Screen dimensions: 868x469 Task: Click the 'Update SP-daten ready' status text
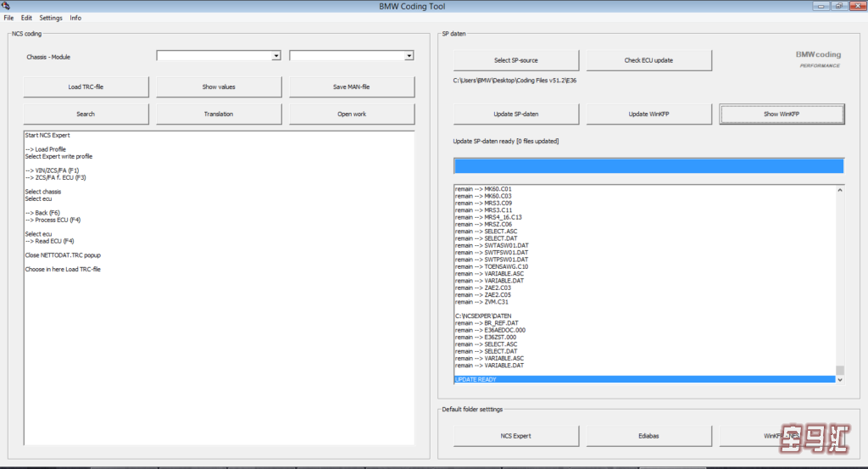[506, 141]
